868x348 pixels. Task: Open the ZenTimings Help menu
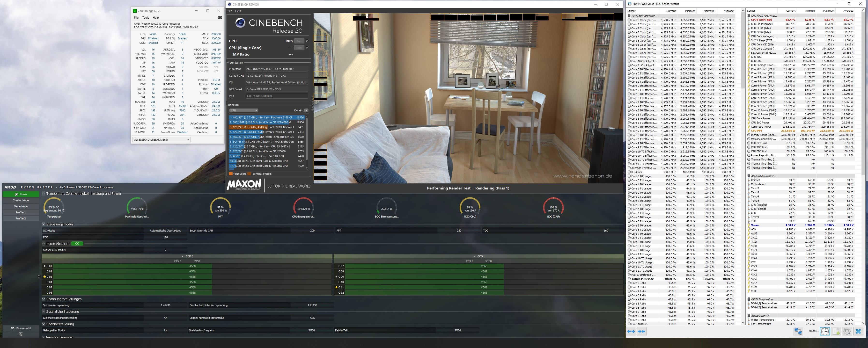coord(156,17)
